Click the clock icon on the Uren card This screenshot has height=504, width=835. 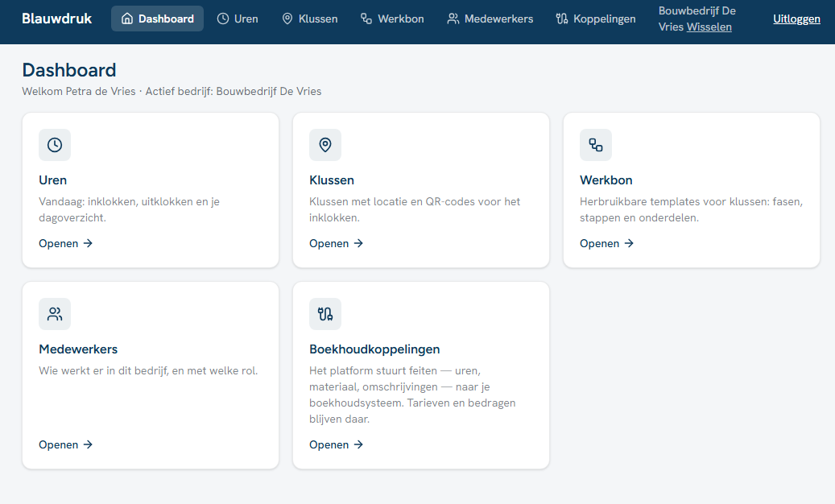coord(55,145)
